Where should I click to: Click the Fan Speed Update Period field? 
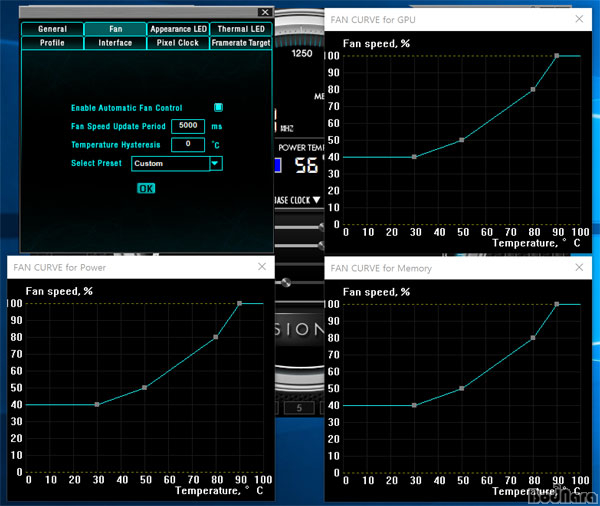tap(188, 126)
